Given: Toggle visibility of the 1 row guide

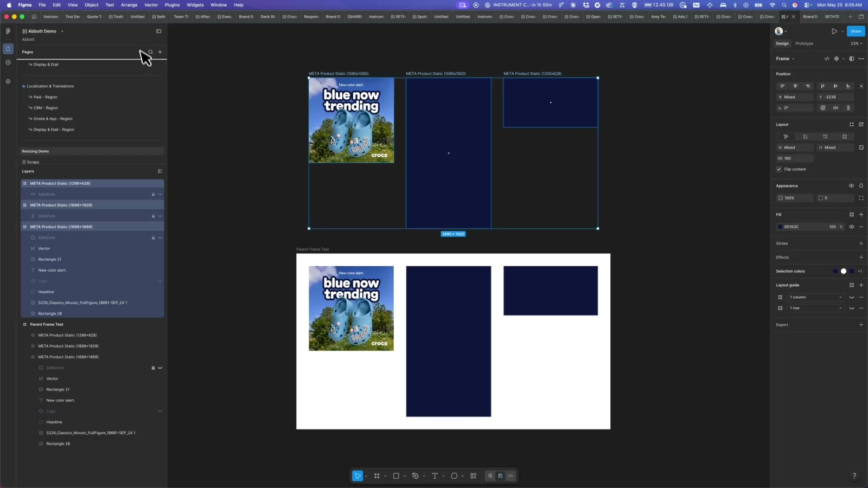Looking at the screenshot, I should (852, 308).
